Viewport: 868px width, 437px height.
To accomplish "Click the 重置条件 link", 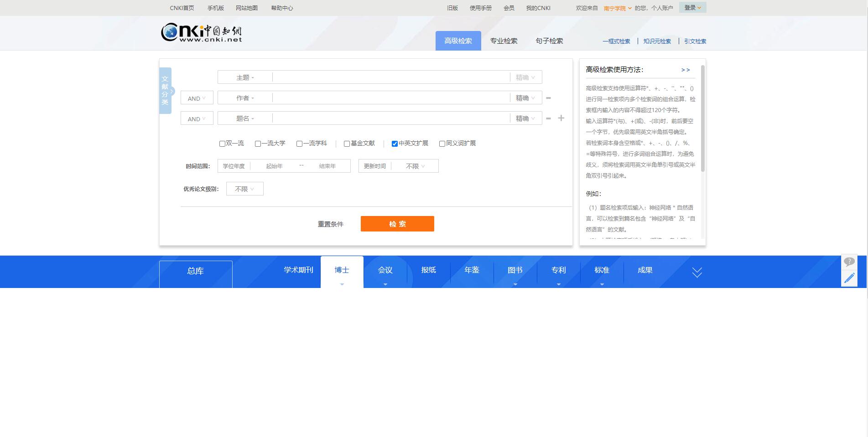I will (330, 224).
